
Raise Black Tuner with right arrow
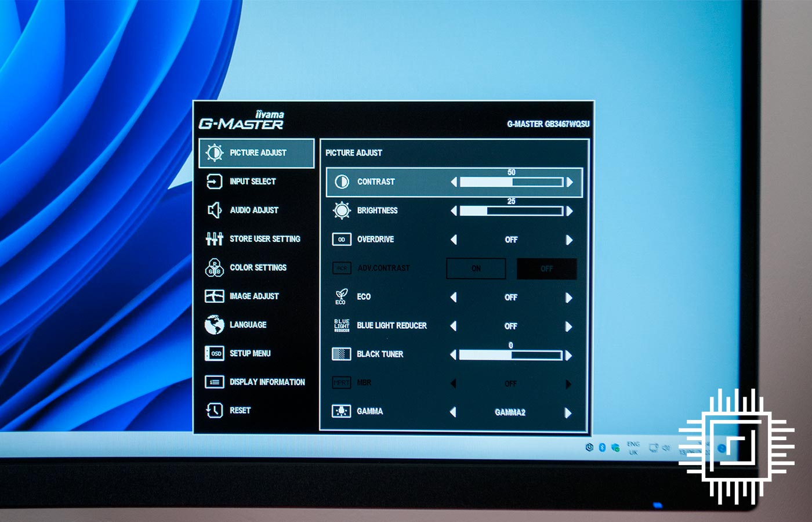568,355
